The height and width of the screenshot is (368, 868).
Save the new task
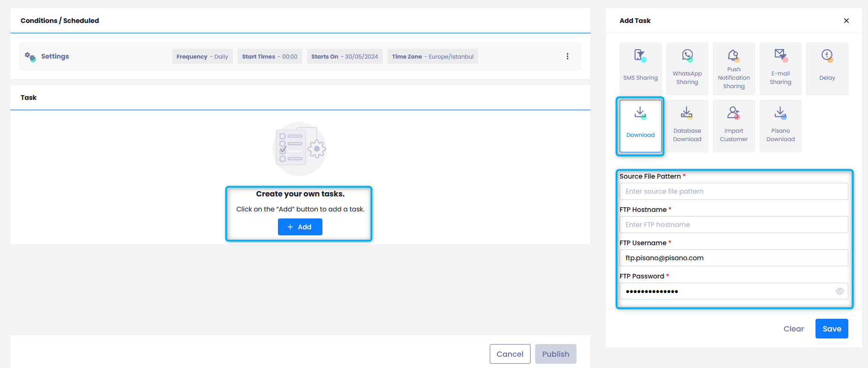coord(831,329)
